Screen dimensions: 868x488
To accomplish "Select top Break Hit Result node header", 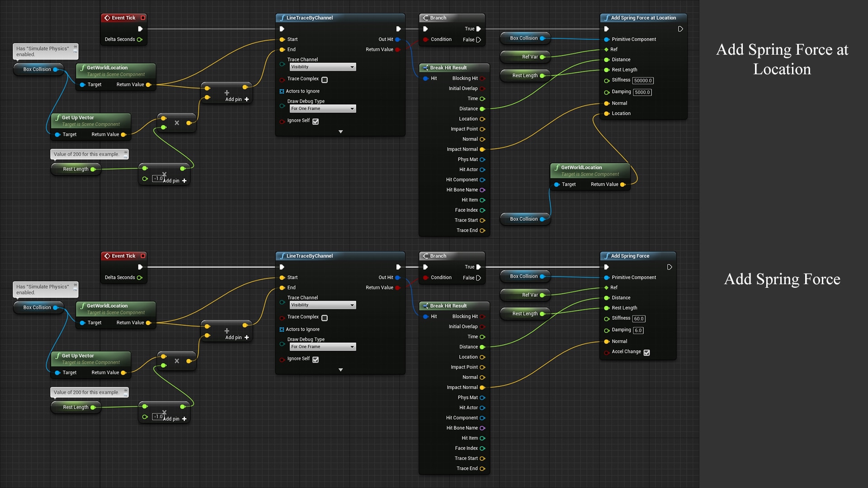I will (x=448, y=68).
